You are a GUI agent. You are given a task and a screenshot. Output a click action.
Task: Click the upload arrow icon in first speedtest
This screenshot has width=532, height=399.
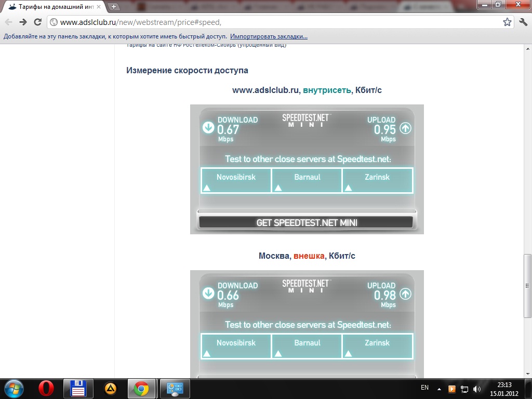point(405,128)
